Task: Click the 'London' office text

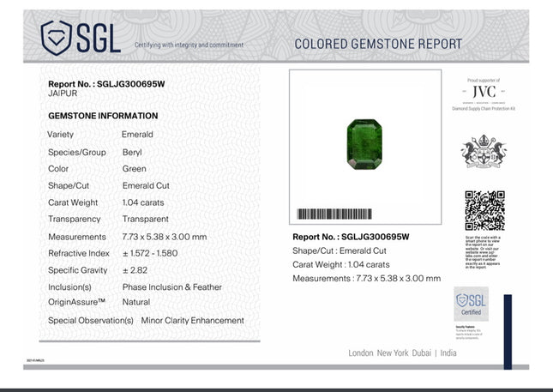Action: click(x=361, y=353)
